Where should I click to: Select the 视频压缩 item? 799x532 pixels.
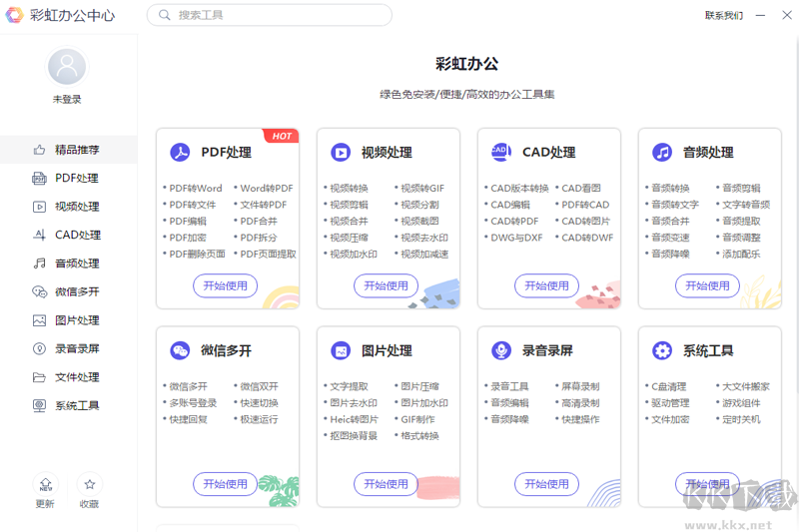349,238
